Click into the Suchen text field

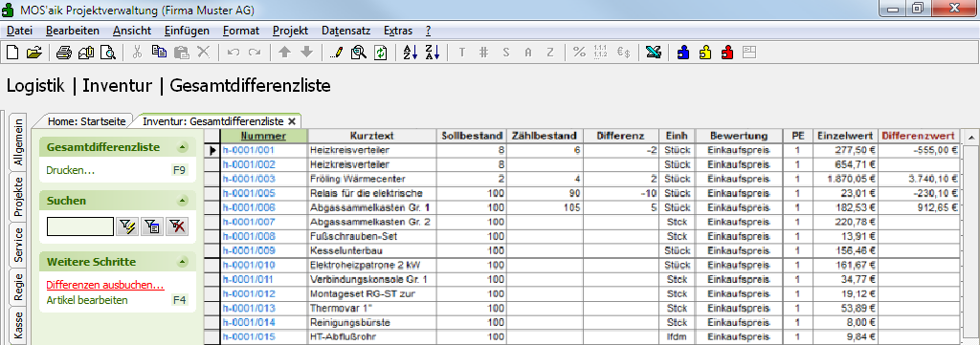click(x=80, y=226)
